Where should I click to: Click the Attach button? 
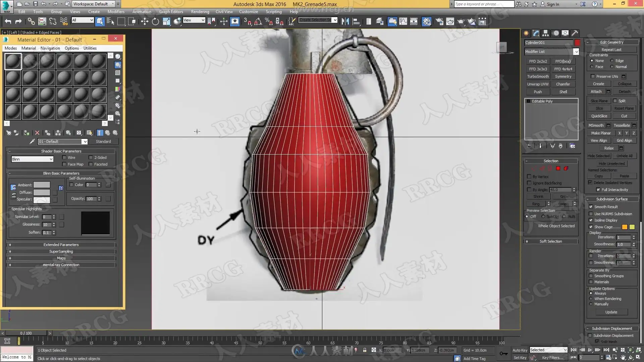pyautogui.click(x=596, y=92)
